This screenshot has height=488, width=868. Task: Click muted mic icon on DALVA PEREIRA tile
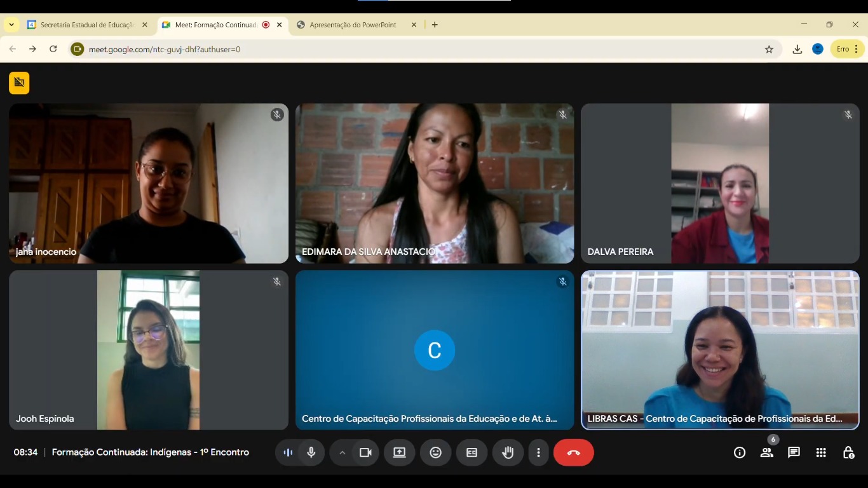(848, 114)
